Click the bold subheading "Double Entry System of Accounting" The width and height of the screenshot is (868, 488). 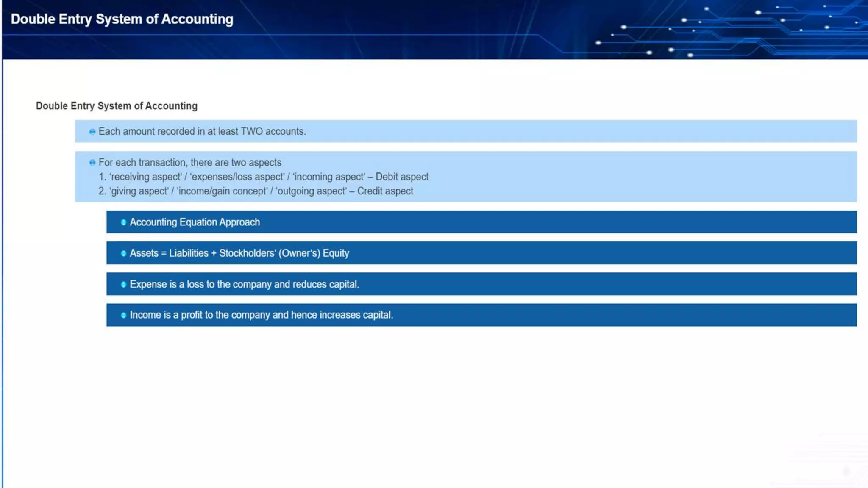coord(117,106)
